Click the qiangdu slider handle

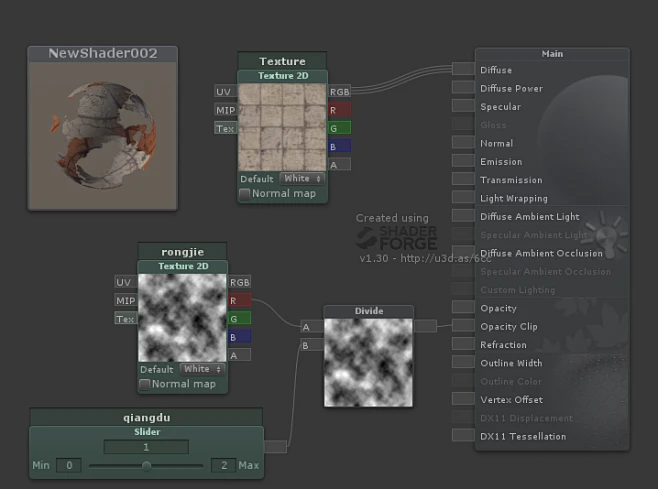[x=147, y=465]
